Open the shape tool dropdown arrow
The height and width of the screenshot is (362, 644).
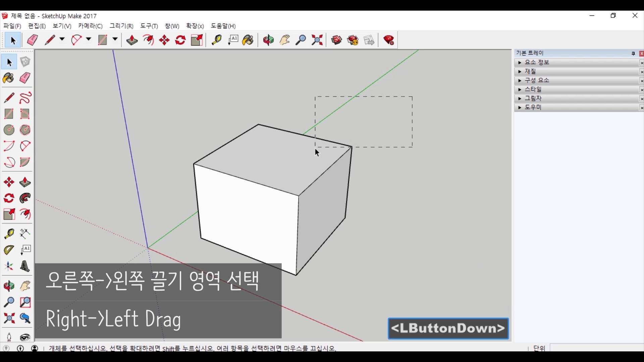point(115,40)
